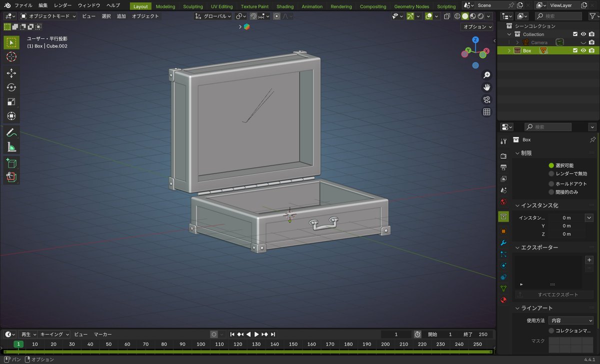
Task: Select the Select Box tool
Action: click(11, 42)
